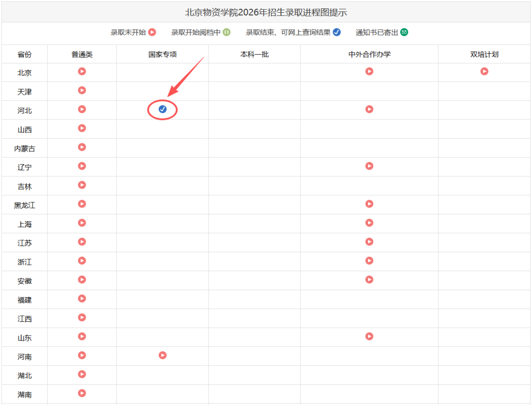The image size is (532, 405).
Task: Click the 中外合作办学 status icon for 浙江
Action: tap(369, 261)
